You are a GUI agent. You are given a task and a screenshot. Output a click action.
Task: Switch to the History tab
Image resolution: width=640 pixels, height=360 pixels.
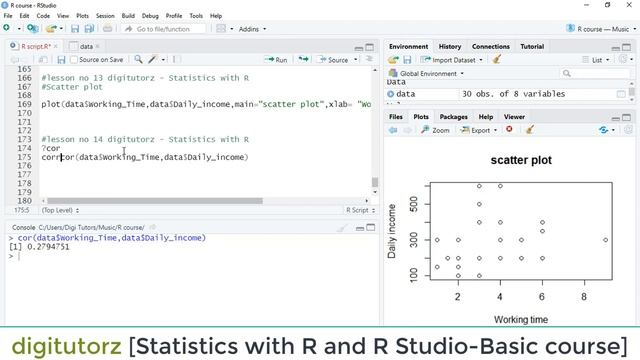click(449, 47)
